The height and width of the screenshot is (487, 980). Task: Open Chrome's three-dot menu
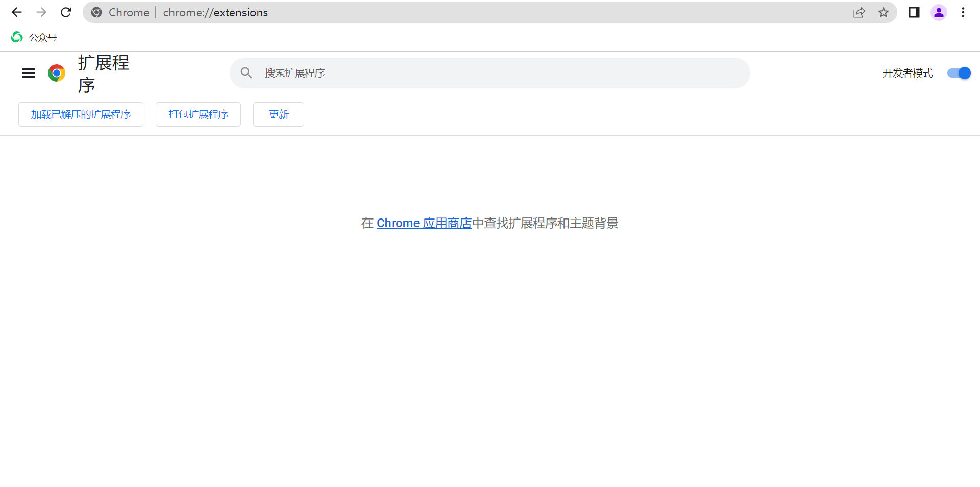[x=963, y=12]
